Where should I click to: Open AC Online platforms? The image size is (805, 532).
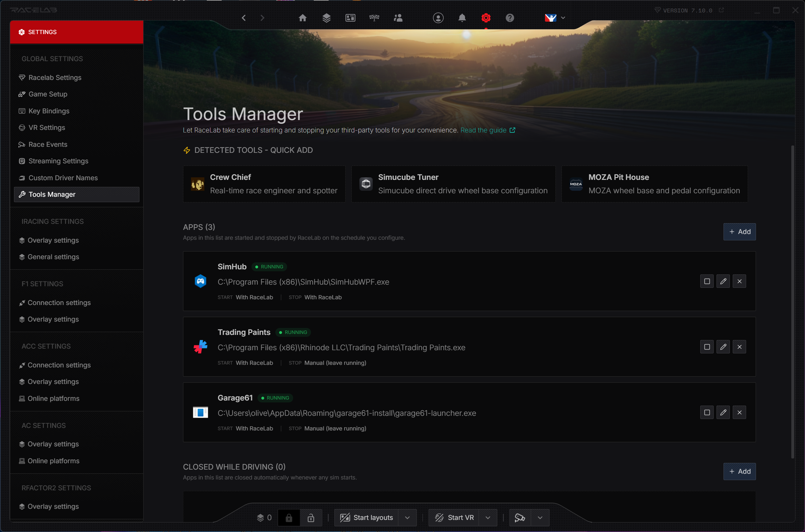(77, 461)
